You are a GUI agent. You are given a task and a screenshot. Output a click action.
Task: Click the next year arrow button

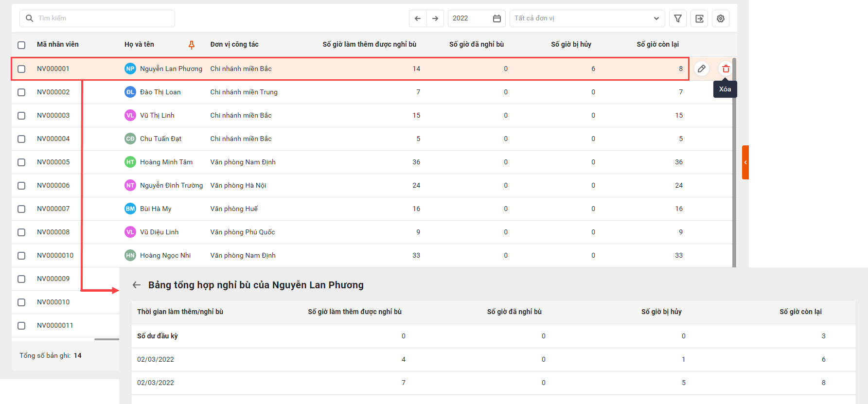[435, 18]
